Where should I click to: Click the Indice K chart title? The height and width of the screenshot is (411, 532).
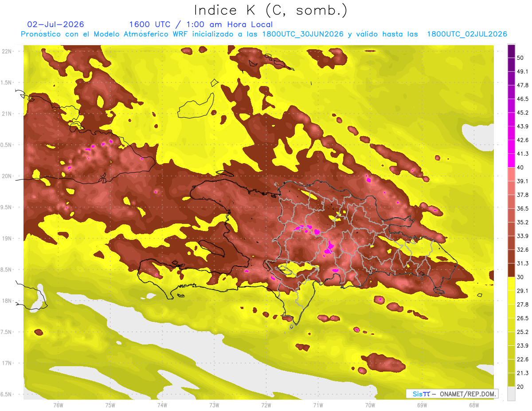click(x=271, y=10)
